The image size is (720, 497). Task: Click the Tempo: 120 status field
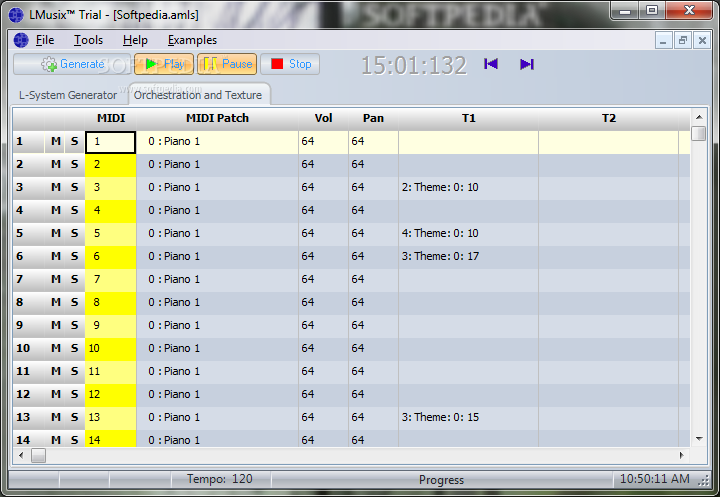coord(220,479)
